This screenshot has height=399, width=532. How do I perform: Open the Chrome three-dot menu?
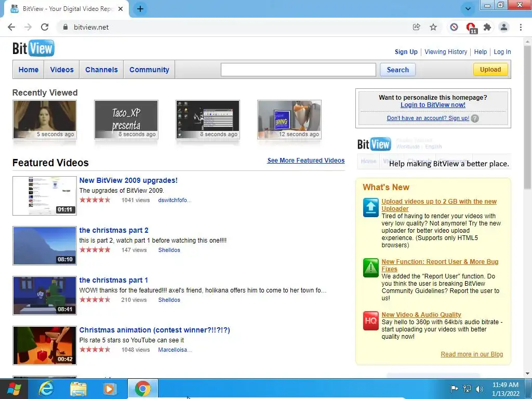(x=521, y=27)
